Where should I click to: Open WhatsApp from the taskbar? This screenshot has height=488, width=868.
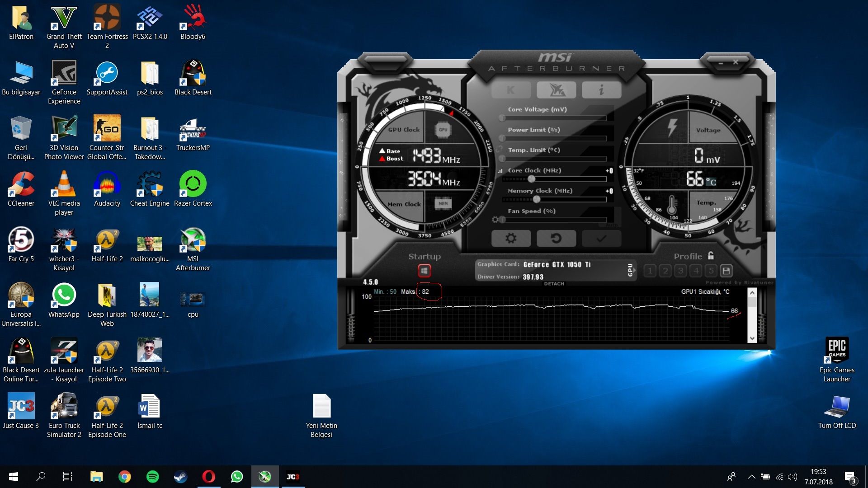click(237, 476)
